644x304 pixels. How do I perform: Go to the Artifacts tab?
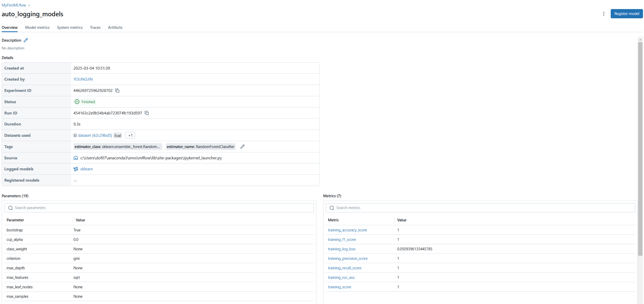pos(115,28)
